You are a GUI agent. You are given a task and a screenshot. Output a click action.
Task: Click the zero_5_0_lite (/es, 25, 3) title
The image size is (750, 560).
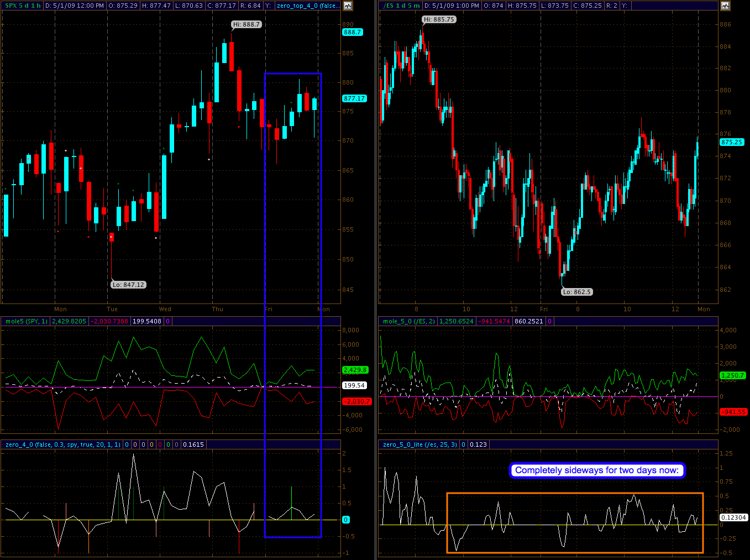pos(420,444)
